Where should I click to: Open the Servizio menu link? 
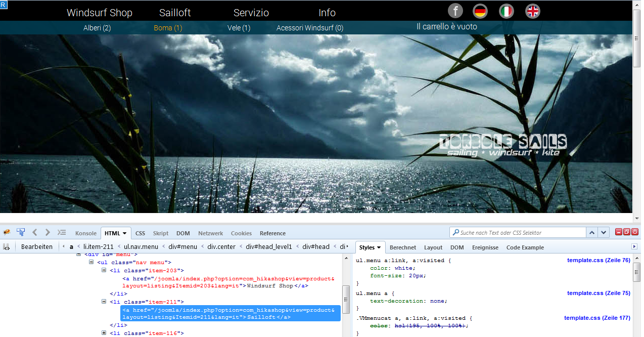coord(251,13)
